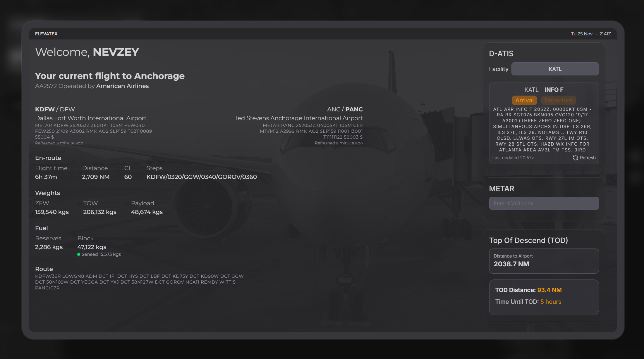Click the Steps value KDFW/0320/GGW/0340/GOROV/0360

[x=202, y=177]
